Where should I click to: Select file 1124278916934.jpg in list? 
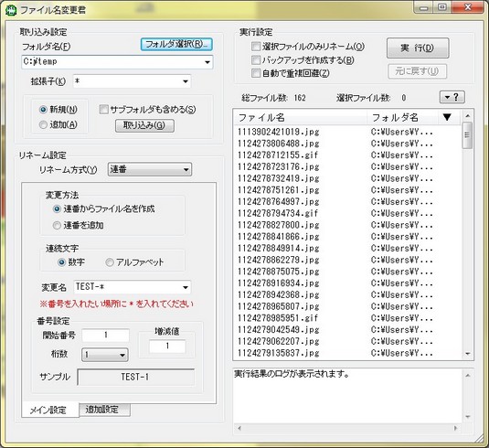[279, 283]
